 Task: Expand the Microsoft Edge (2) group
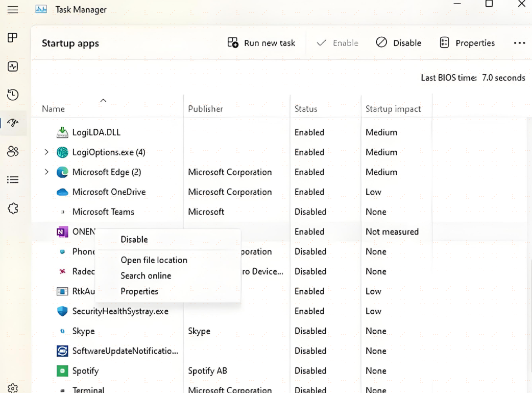pos(46,172)
